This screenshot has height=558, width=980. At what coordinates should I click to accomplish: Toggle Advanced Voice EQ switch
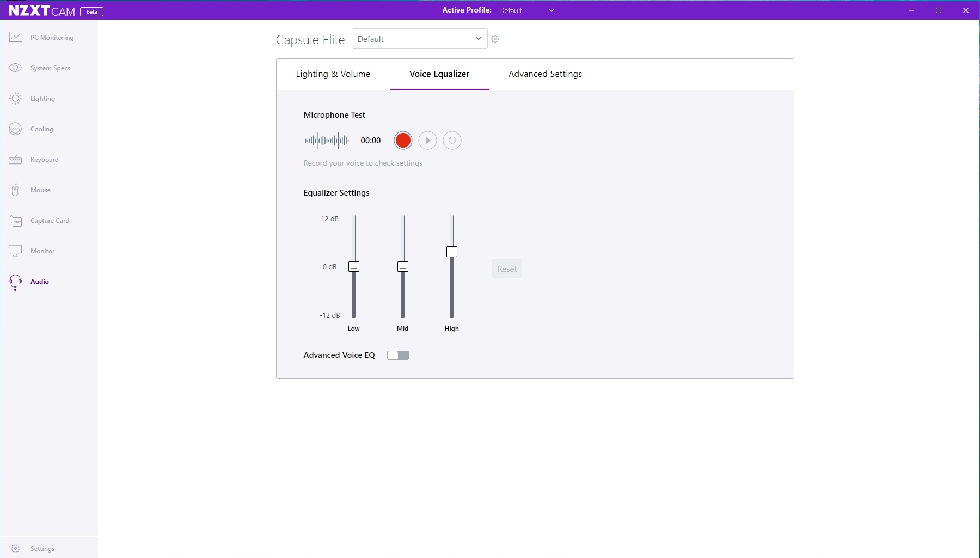tap(398, 355)
